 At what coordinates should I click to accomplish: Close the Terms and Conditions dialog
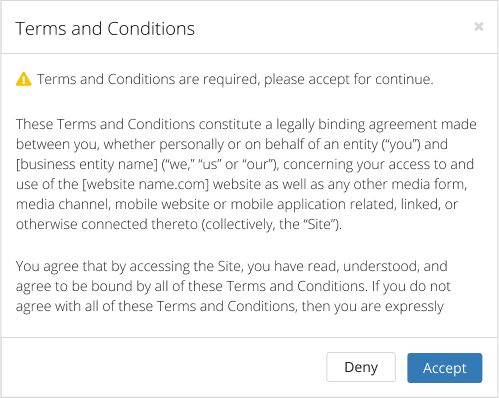click(479, 26)
